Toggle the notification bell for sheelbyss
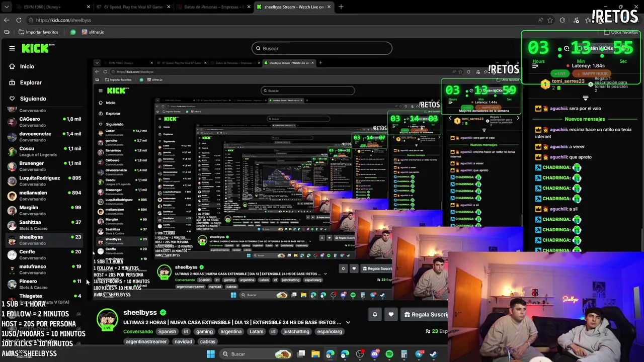This screenshot has height=362, width=644. tap(375, 314)
